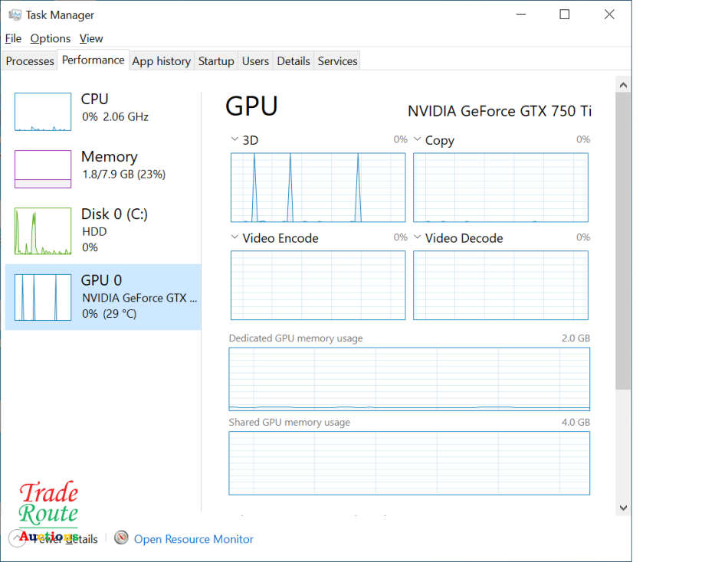Click the Open Resource Monitor link
Screen dimensions: 728x562
tap(193, 539)
